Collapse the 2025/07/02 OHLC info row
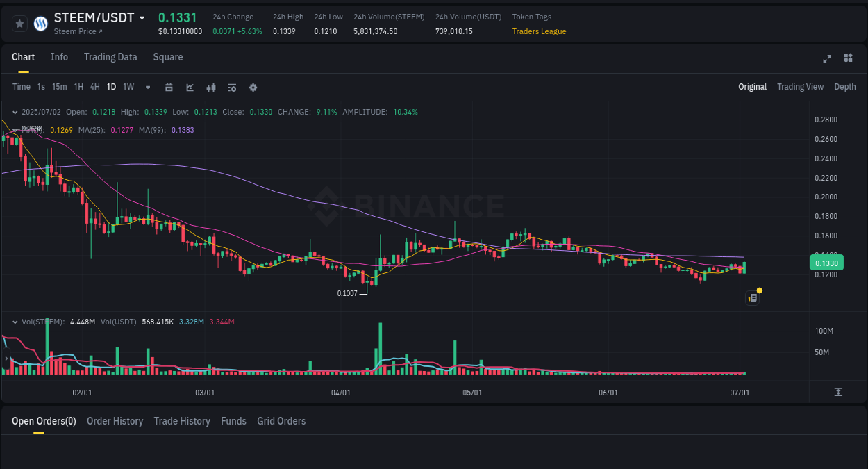Viewport: 868px width, 469px height. click(15, 111)
